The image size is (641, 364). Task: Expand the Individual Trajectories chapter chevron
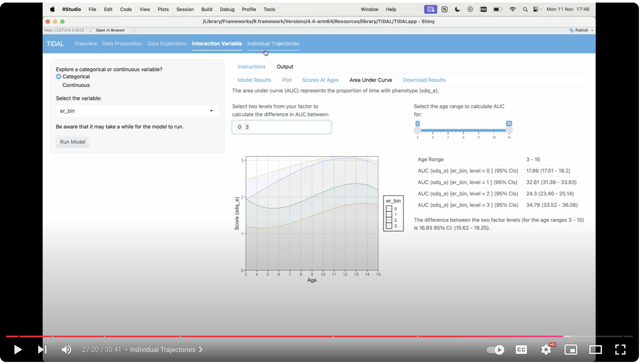pos(201,350)
